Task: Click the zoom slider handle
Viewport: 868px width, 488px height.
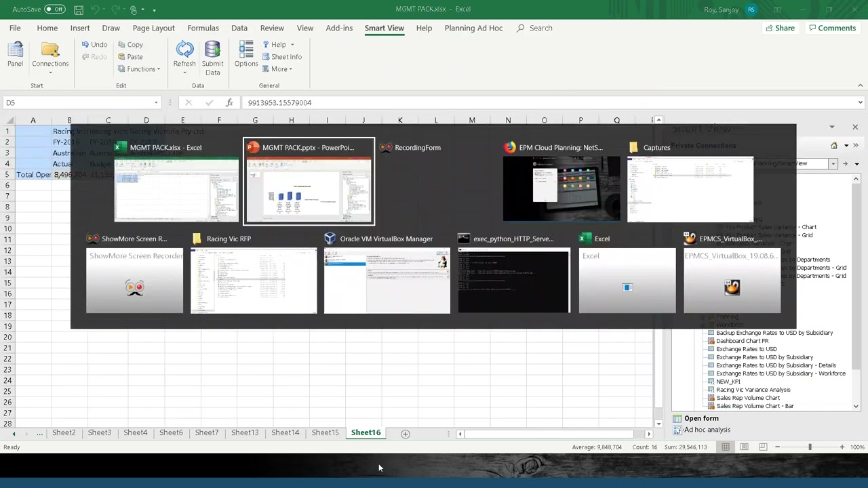Action: (810, 447)
